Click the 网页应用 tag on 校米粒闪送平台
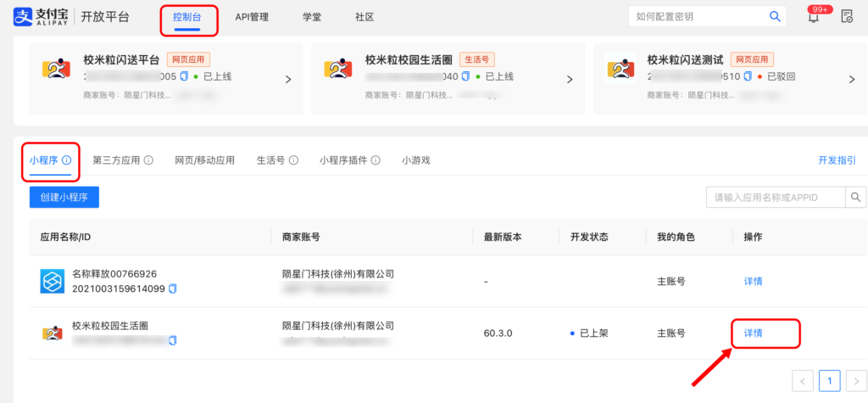The width and height of the screenshot is (868, 403). pyautogui.click(x=188, y=60)
